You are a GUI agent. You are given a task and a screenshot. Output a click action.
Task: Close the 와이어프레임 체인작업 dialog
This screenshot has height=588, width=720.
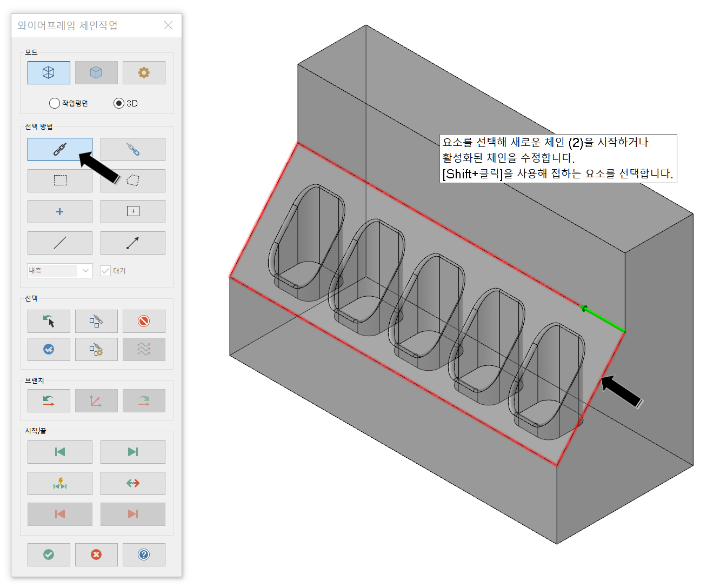point(169,25)
